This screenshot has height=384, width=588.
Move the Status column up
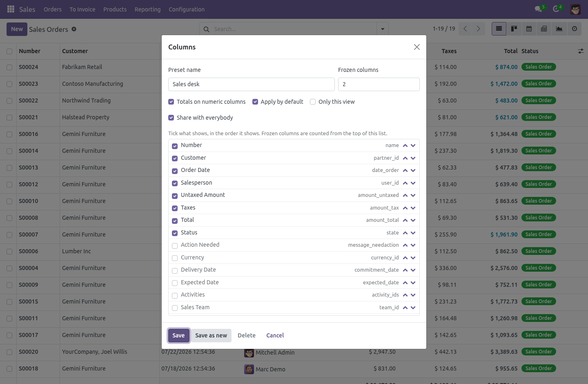pyautogui.click(x=405, y=233)
